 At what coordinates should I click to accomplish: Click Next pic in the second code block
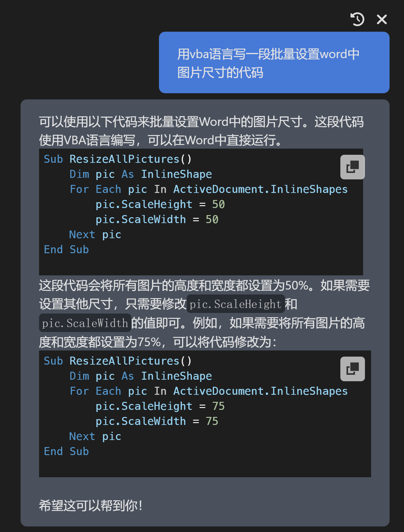pos(95,437)
